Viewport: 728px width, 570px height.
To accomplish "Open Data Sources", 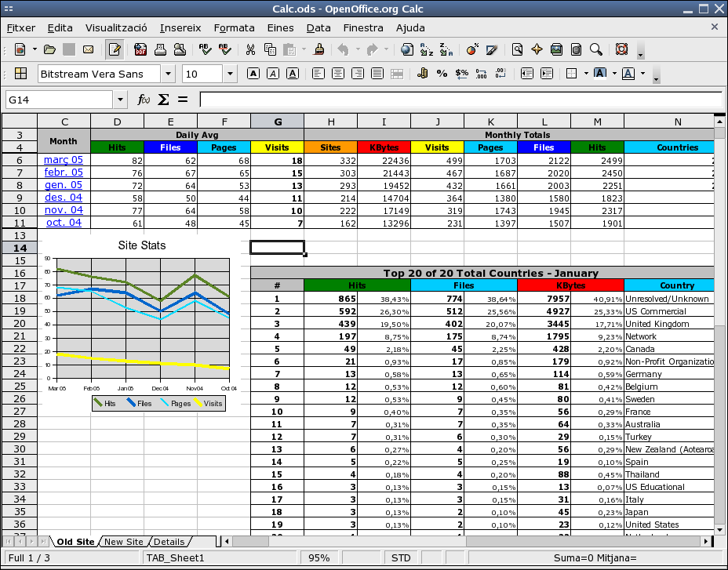I will tap(576, 49).
